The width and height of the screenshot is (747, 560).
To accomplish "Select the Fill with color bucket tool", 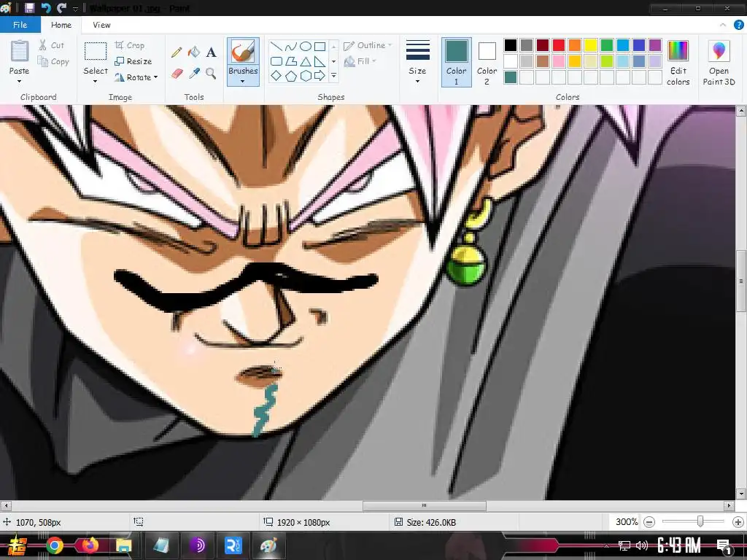I will tap(194, 52).
